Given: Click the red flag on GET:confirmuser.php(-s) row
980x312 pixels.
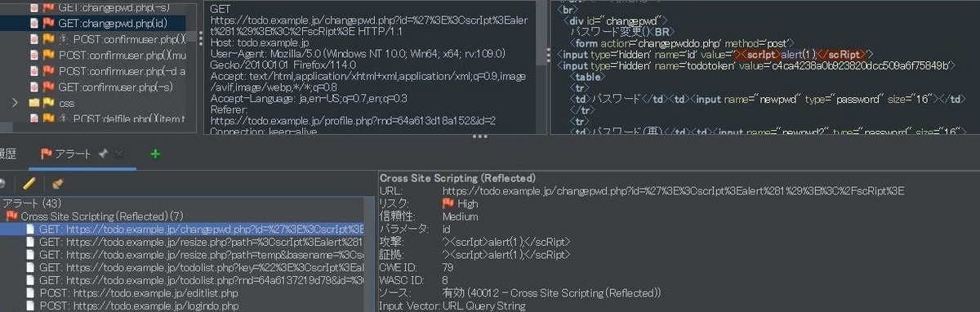Looking at the screenshot, I should (49, 87).
